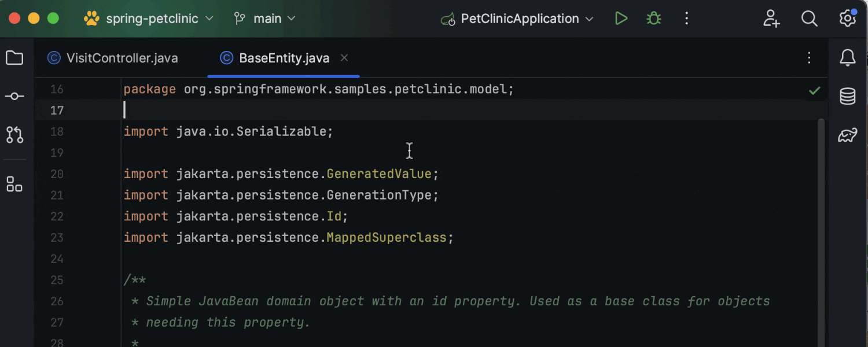Open the inspection results checkmark widget
This screenshot has height=347, width=868.
pyautogui.click(x=814, y=90)
